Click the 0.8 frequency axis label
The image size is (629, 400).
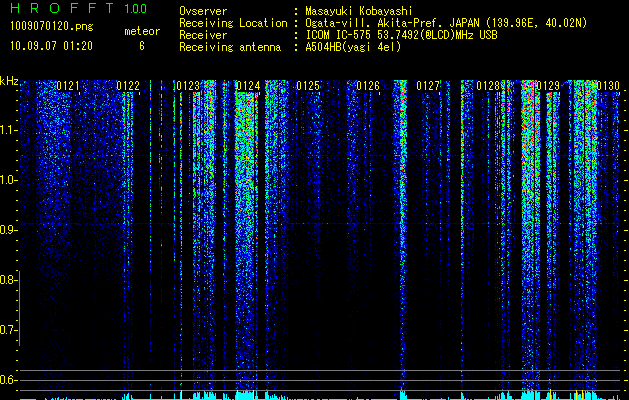[8, 280]
